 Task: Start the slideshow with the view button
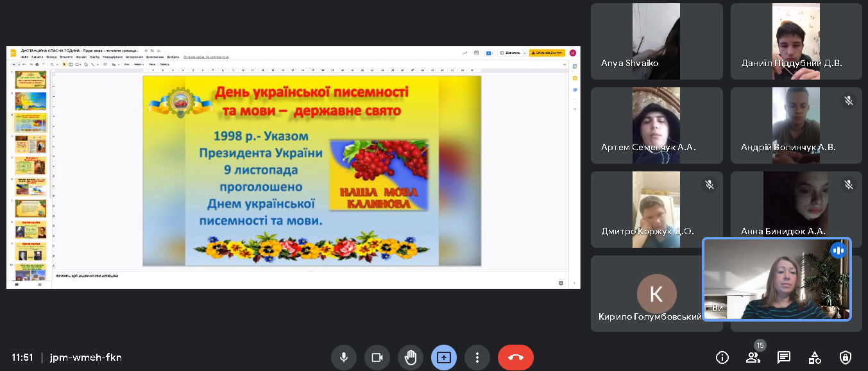pyautogui.click(x=510, y=53)
